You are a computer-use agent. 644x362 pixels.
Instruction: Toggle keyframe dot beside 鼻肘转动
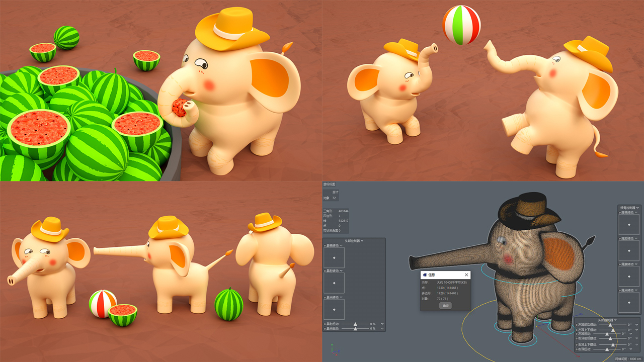tap(325, 271)
